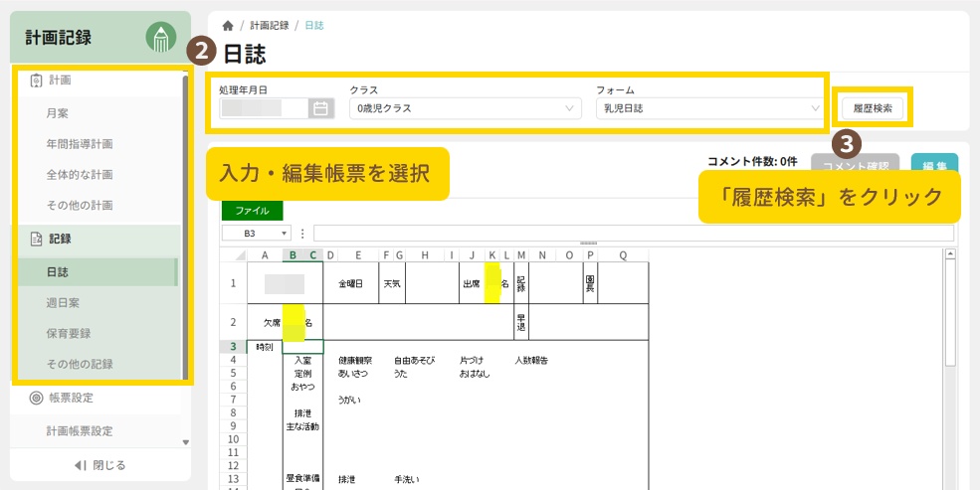Select 保育要録 in the sidebar

point(69,333)
